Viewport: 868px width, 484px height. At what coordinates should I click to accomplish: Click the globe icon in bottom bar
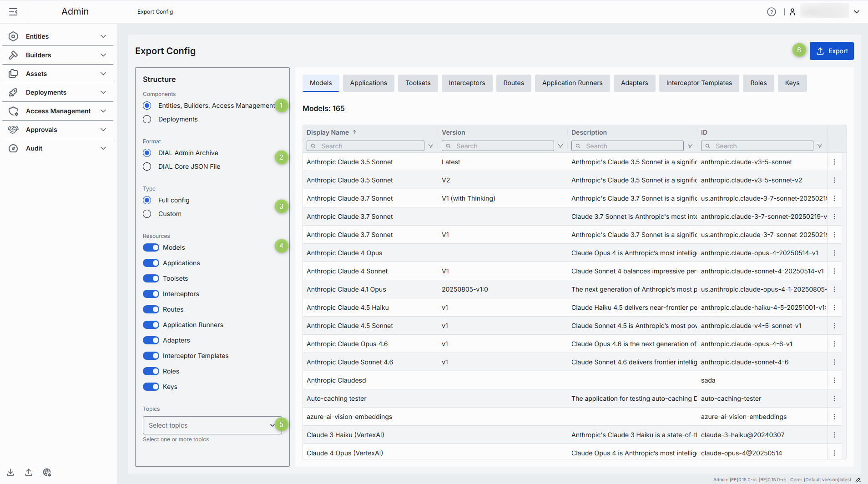[47, 472]
